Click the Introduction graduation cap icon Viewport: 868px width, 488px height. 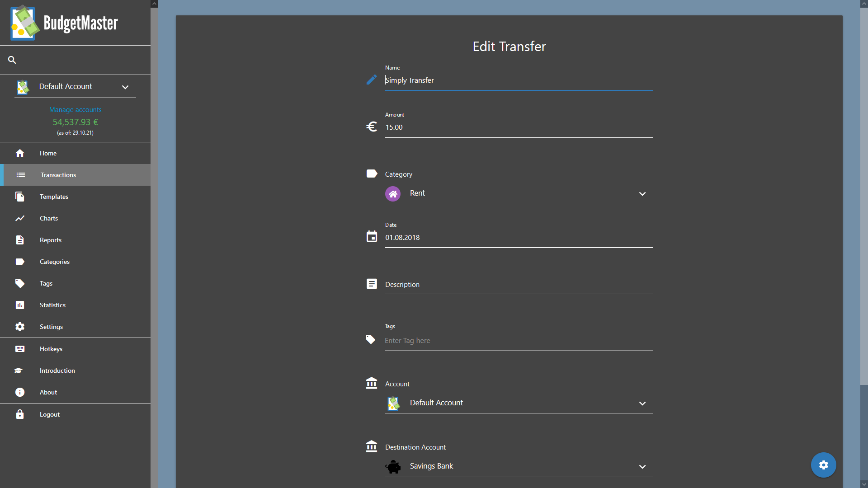click(x=19, y=371)
